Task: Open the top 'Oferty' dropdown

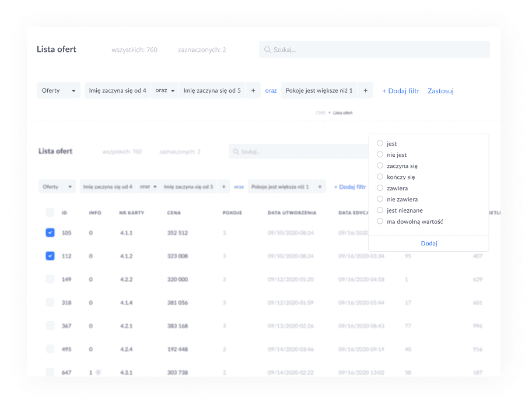Action: click(x=58, y=91)
